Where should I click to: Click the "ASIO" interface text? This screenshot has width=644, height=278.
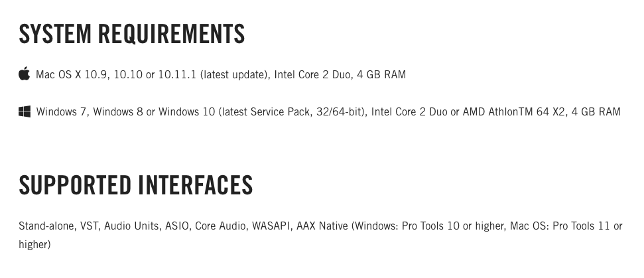point(176,226)
